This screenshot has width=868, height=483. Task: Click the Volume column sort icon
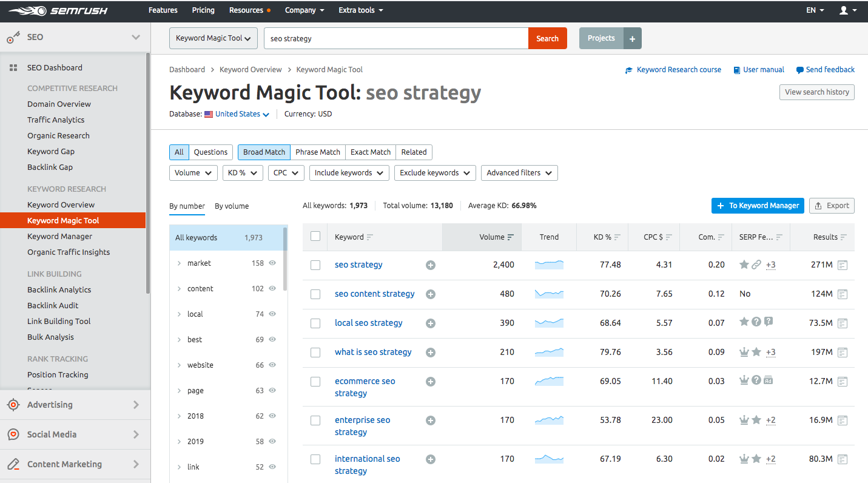tap(511, 237)
